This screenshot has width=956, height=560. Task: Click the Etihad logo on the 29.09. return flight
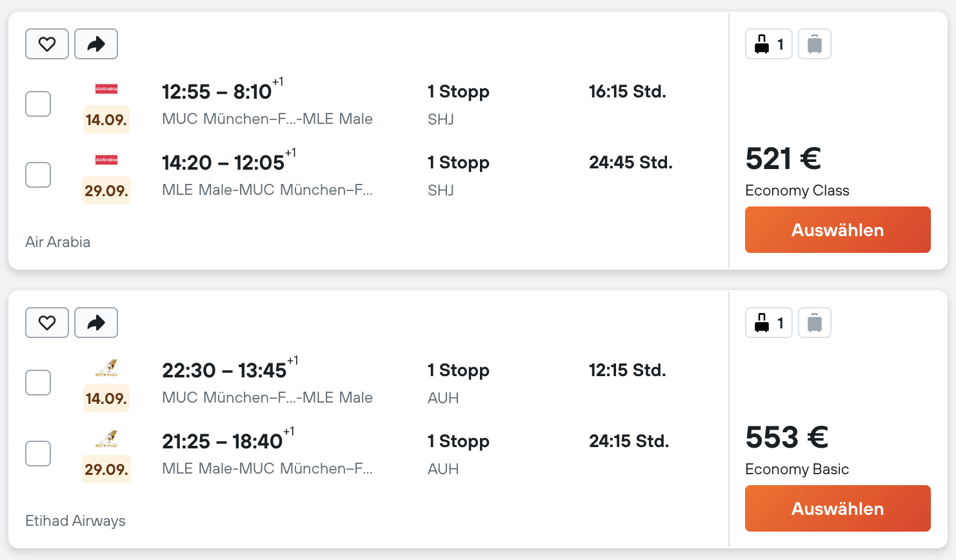click(106, 439)
